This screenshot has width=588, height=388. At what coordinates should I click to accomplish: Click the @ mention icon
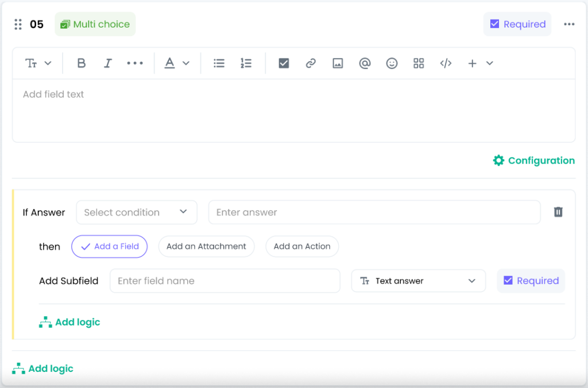(365, 63)
